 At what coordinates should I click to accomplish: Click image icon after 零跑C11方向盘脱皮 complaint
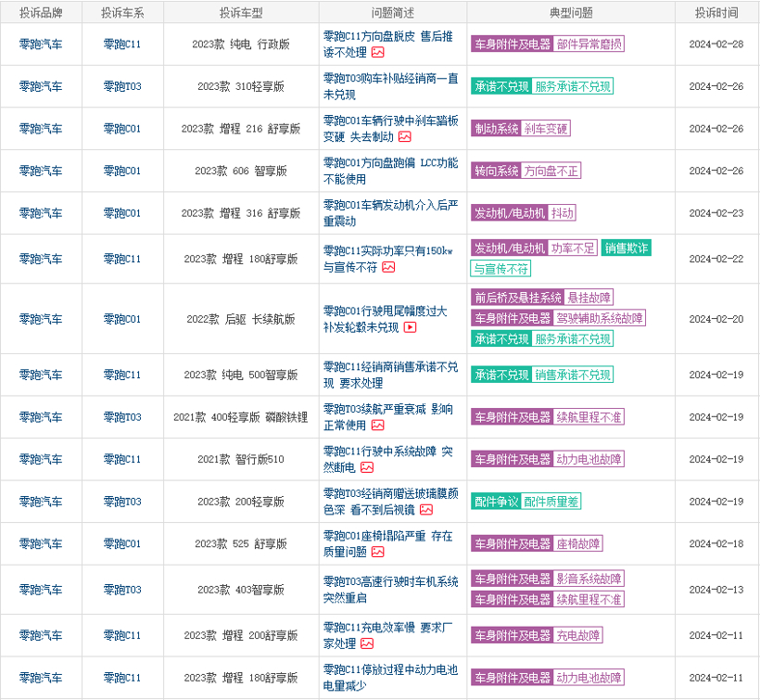377,52
